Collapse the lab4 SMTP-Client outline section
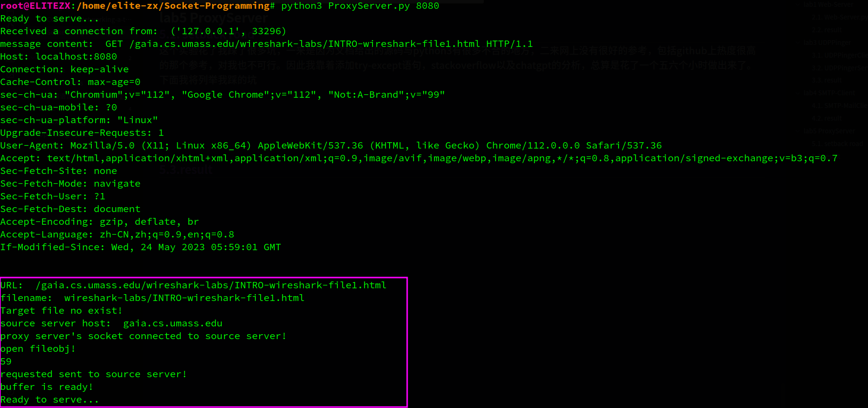This screenshot has width=868, height=408. coord(830,93)
